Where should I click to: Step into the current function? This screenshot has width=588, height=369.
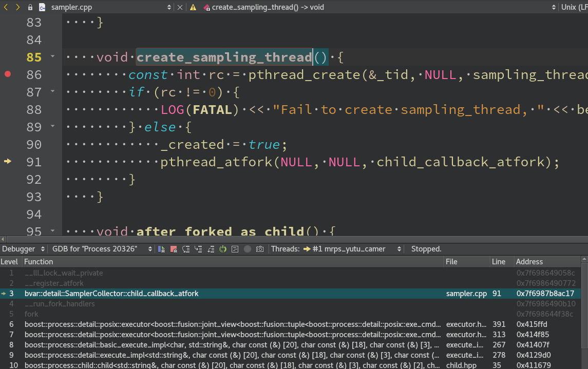pyautogui.click(x=199, y=249)
